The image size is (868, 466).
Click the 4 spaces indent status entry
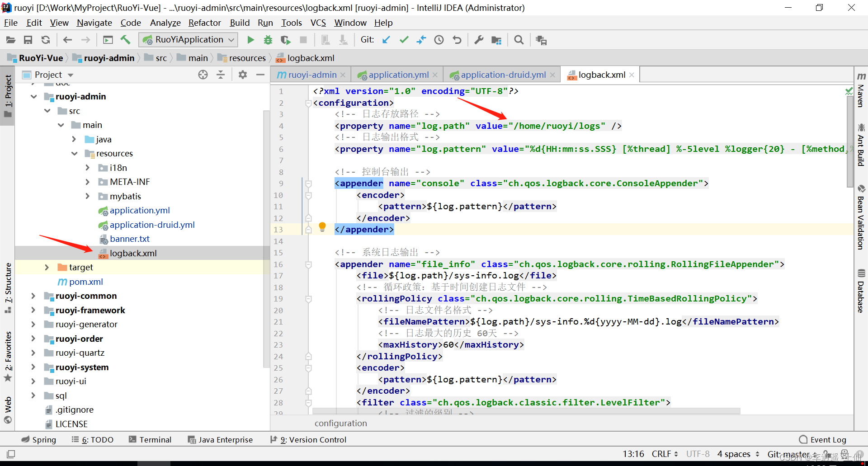tap(738, 454)
